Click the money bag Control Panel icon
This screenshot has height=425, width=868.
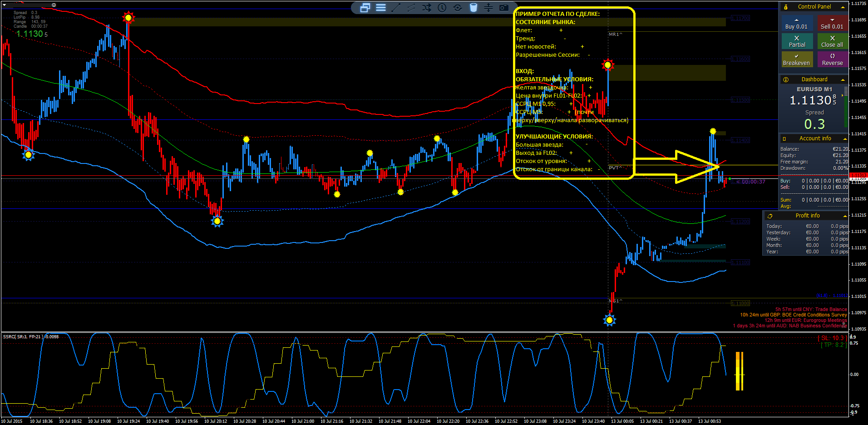[786, 7]
